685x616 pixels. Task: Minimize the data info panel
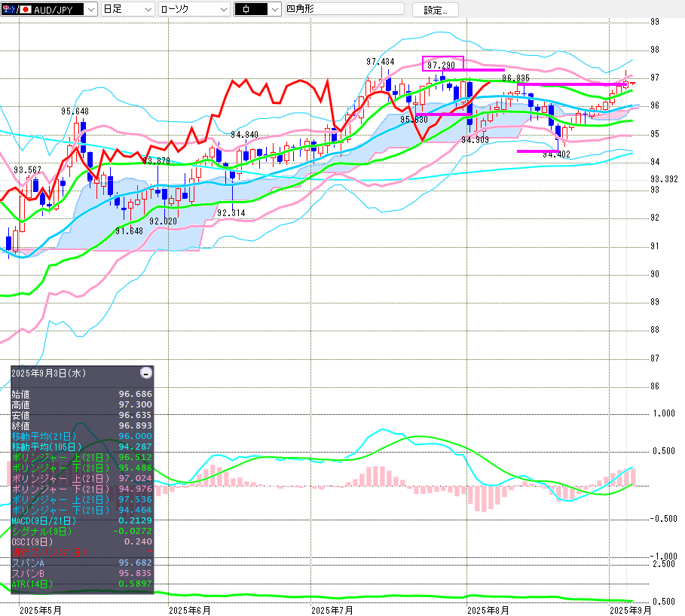click(146, 373)
